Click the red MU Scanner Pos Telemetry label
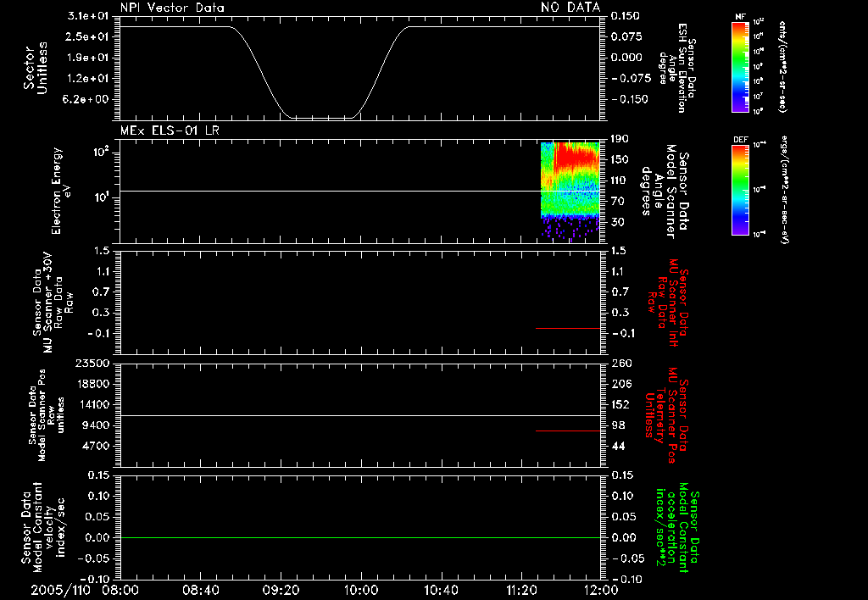 (666, 415)
